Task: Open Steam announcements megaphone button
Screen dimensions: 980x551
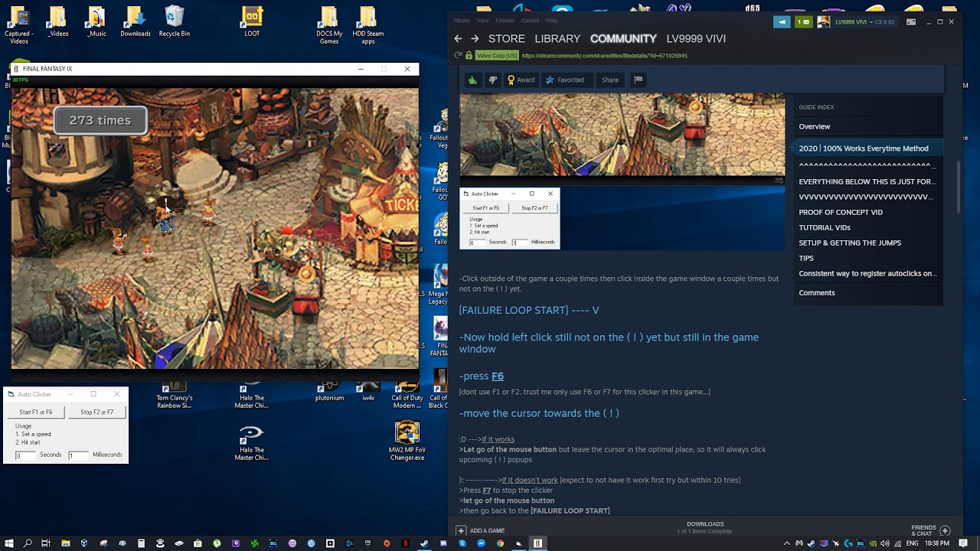Action: pos(782,22)
